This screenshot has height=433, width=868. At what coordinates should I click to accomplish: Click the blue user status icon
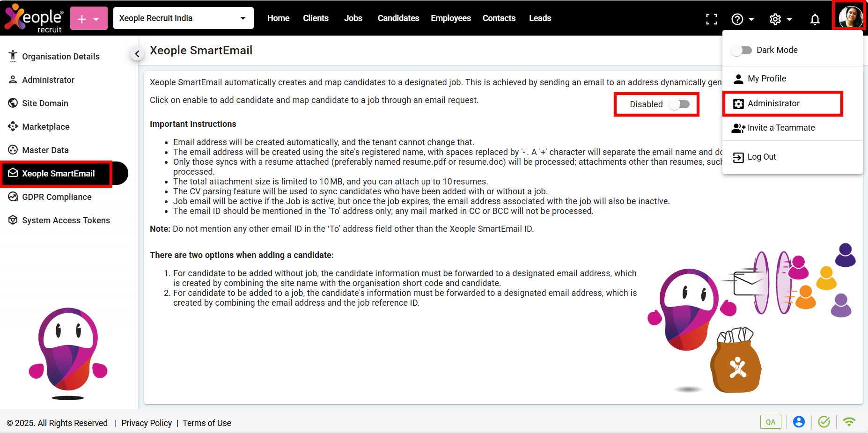click(799, 422)
